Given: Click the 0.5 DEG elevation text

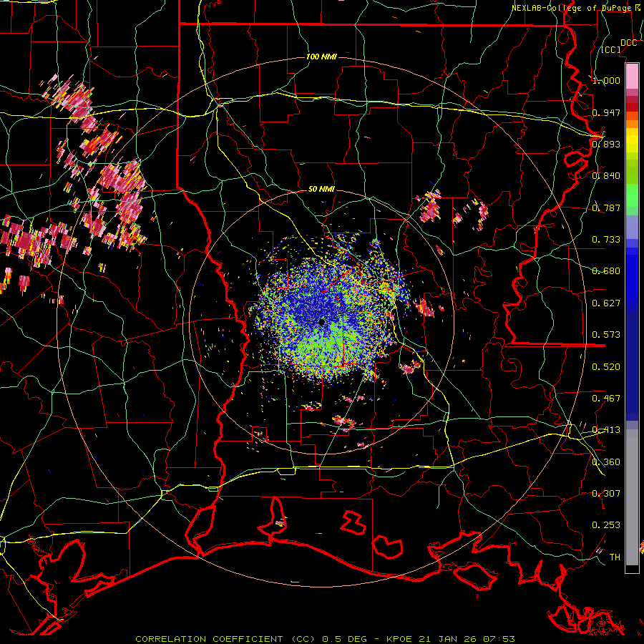Looking at the screenshot, I should tap(346, 639).
